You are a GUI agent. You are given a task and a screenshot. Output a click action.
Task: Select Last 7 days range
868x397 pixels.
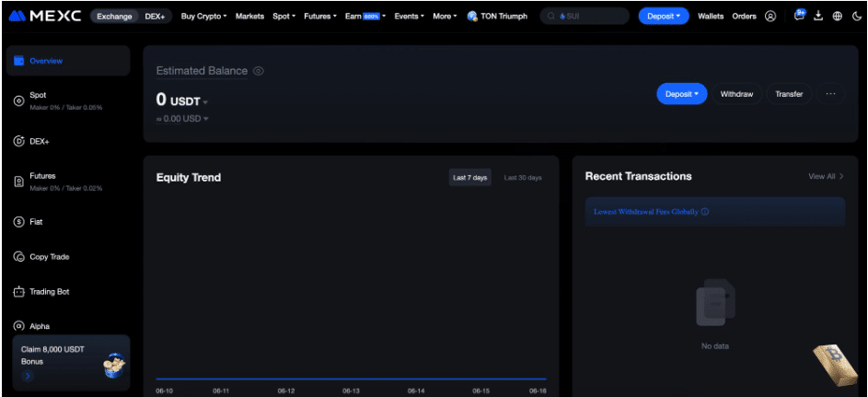point(470,178)
